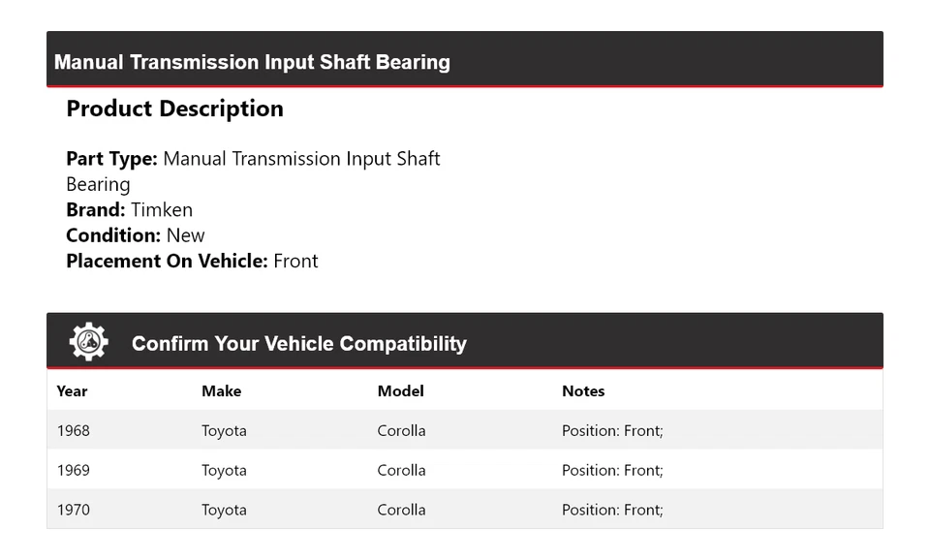Click the Condition: New line
The width and height of the screenshot is (930, 560).
pyautogui.click(x=136, y=235)
